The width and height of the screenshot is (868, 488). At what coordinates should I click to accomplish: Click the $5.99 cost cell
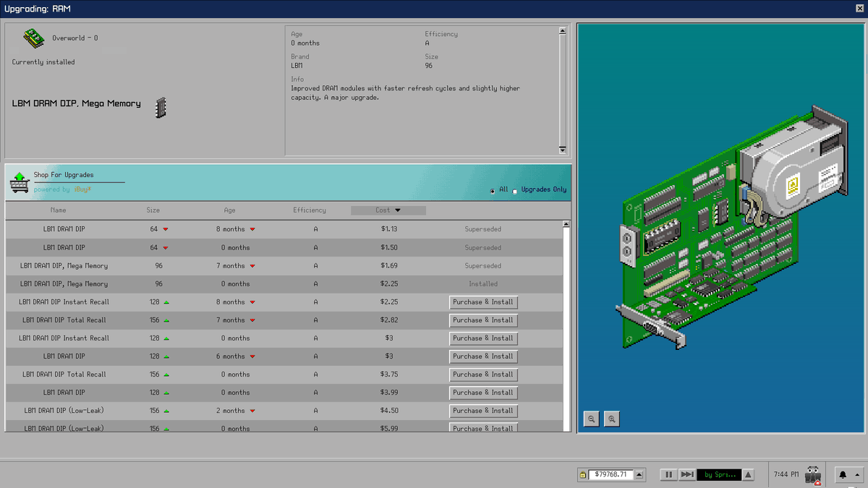pyautogui.click(x=388, y=429)
